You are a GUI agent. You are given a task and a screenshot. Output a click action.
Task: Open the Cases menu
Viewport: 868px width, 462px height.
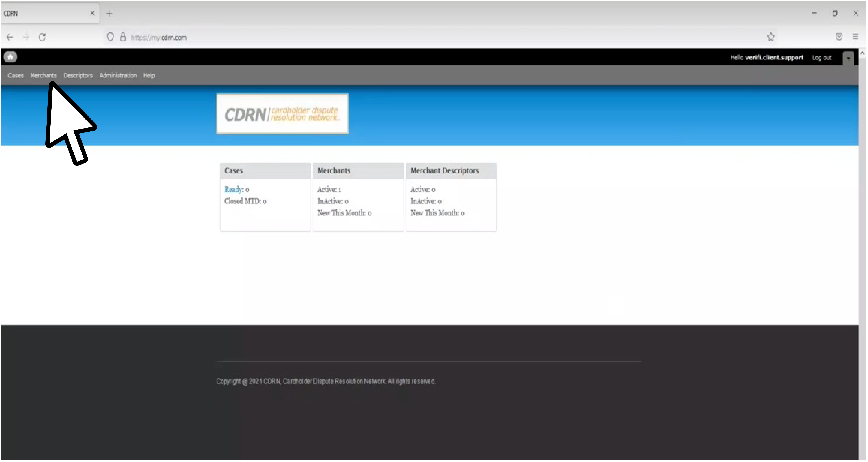[16, 75]
